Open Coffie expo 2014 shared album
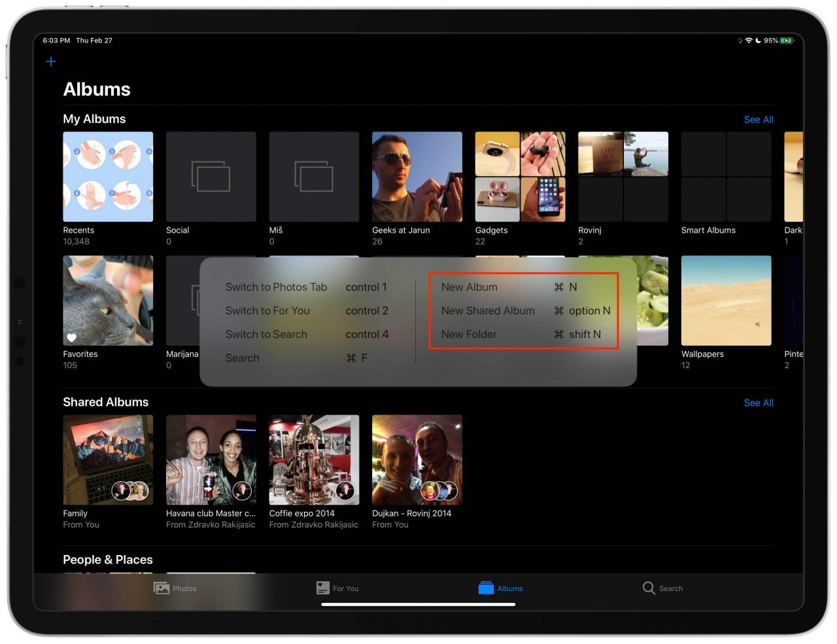Image resolution: width=837 pixels, height=644 pixels. (314, 460)
